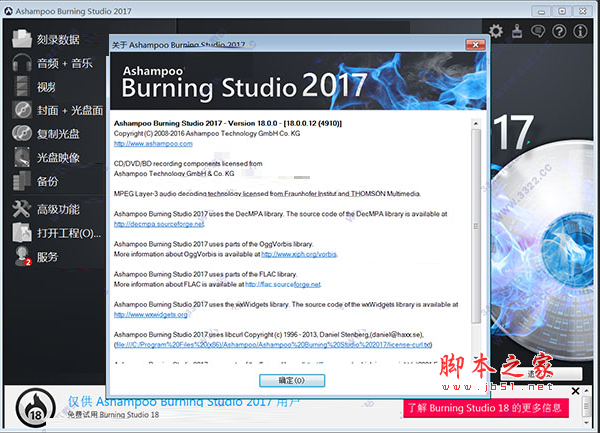Open the Burn Data (刻录数据) folder icon

21,39
